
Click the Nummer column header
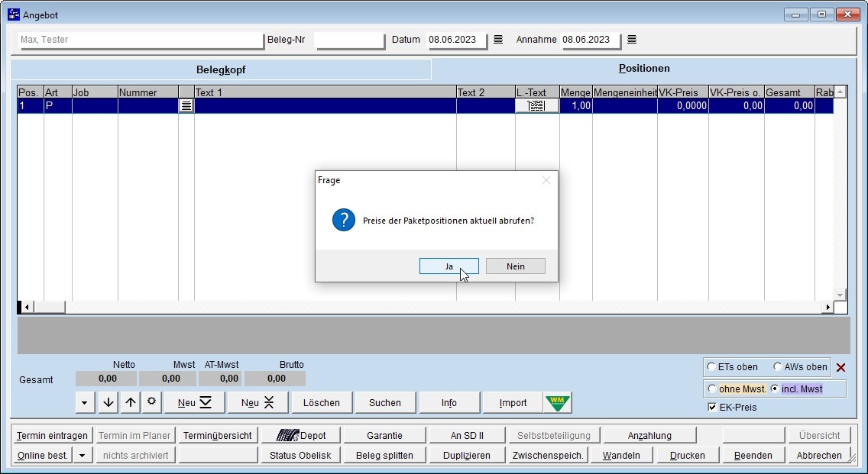pyautogui.click(x=147, y=92)
